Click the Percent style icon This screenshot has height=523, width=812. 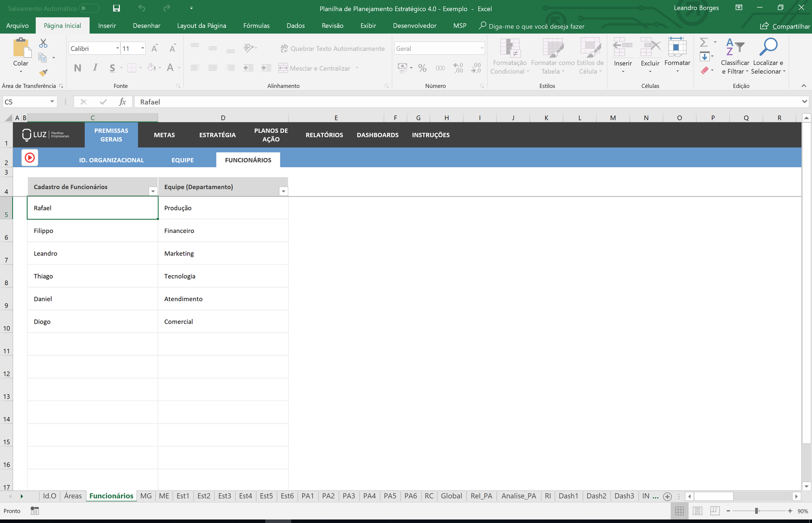click(422, 68)
